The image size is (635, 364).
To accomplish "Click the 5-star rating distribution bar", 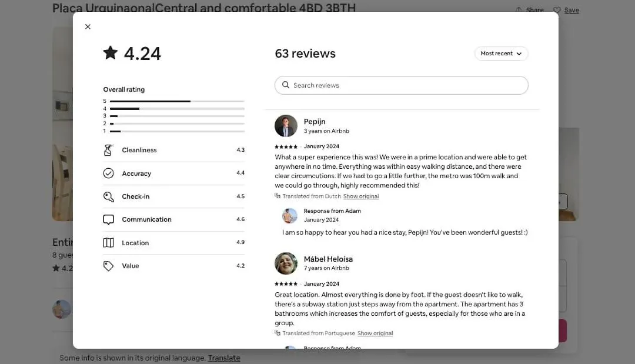I will click(x=177, y=101).
